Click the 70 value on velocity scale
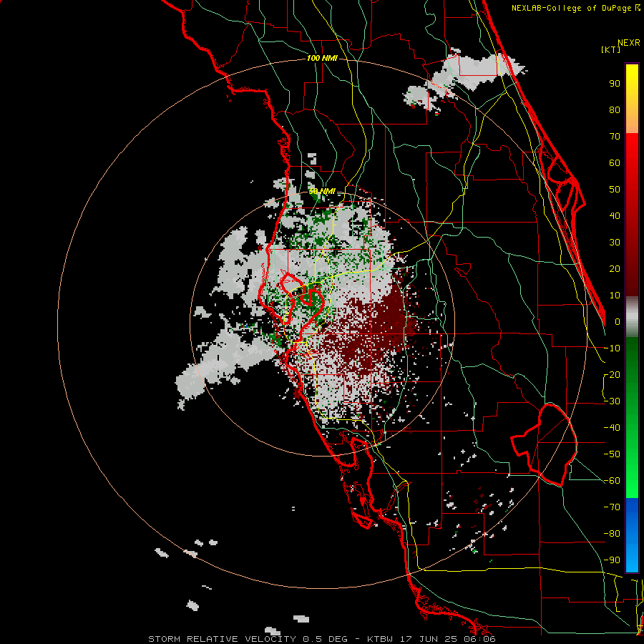Screen dimensions: 644x644 click(615, 137)
